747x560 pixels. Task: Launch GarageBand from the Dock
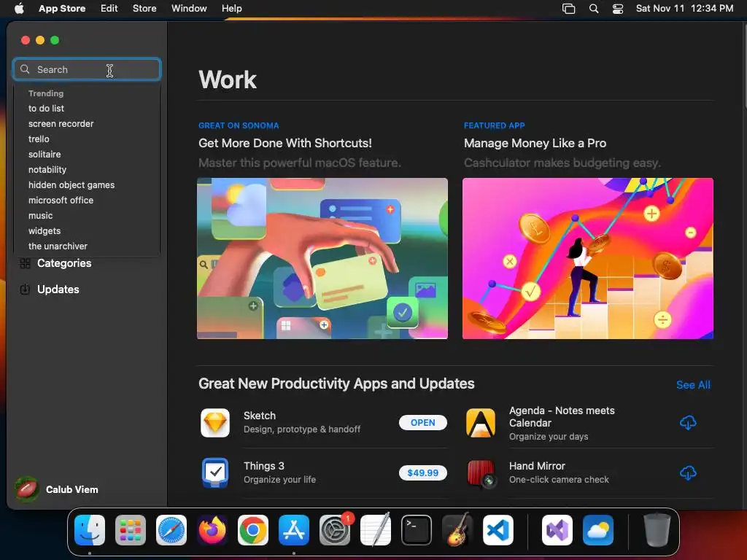tap(457, 530)
